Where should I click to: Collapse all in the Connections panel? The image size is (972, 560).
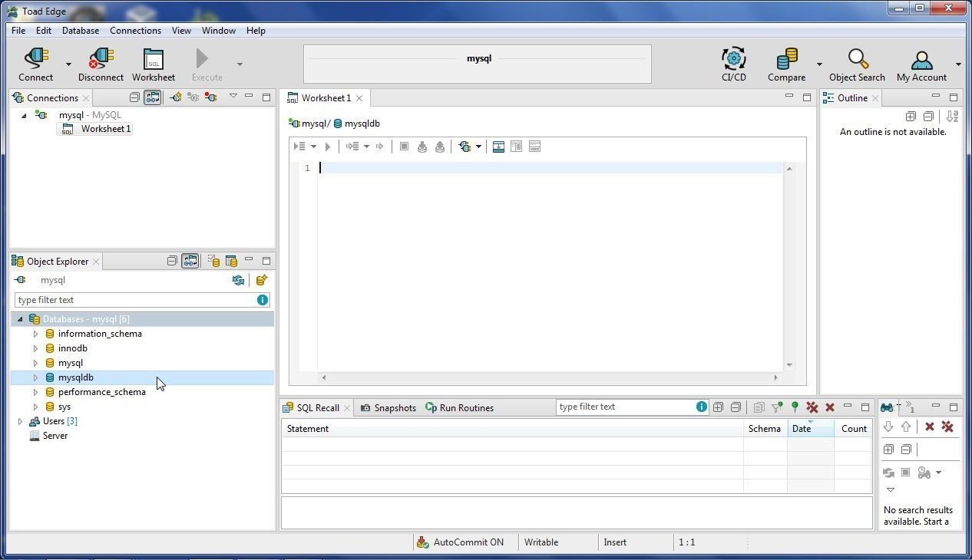(x=134, y=97)
